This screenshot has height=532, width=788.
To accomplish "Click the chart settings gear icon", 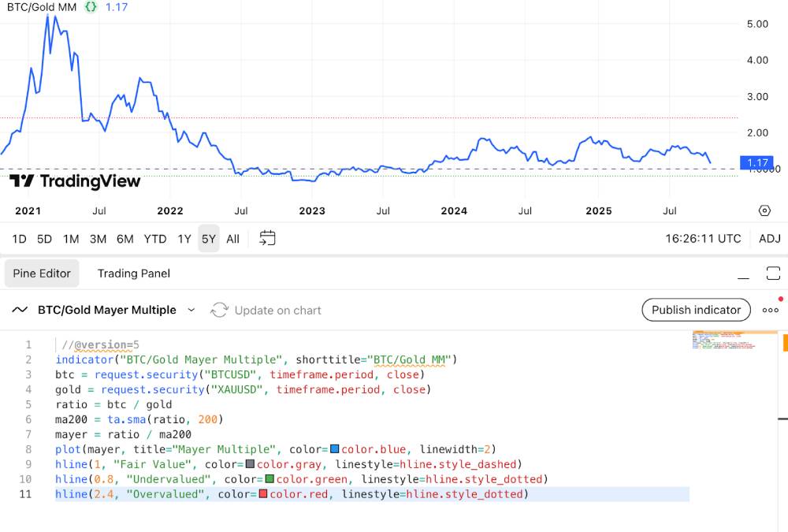I will click(764, 210).
